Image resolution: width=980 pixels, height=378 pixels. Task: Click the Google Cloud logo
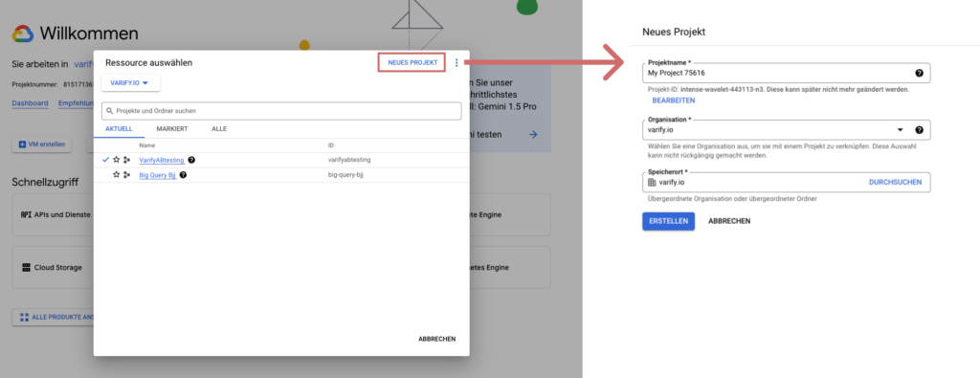coord(23,33)
